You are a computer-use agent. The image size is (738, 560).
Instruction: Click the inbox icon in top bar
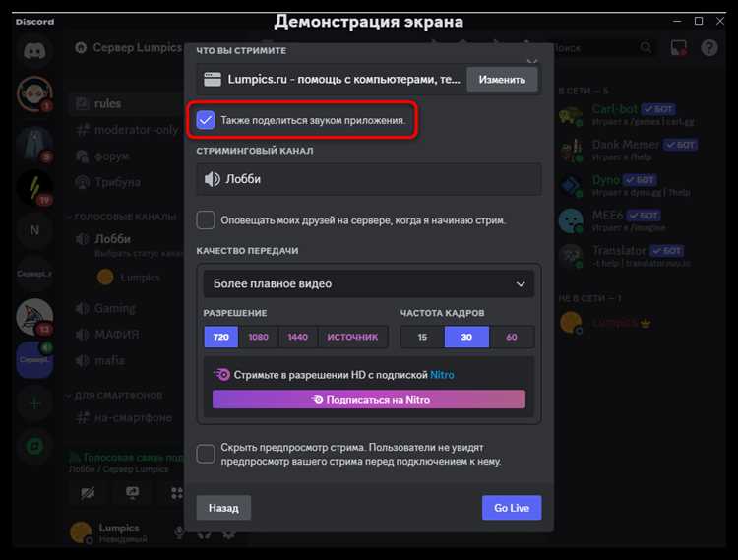pos(678,48)
